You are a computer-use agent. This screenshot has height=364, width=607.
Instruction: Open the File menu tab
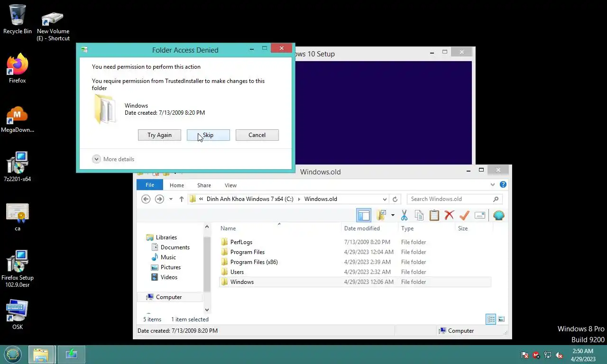[150, 185]
